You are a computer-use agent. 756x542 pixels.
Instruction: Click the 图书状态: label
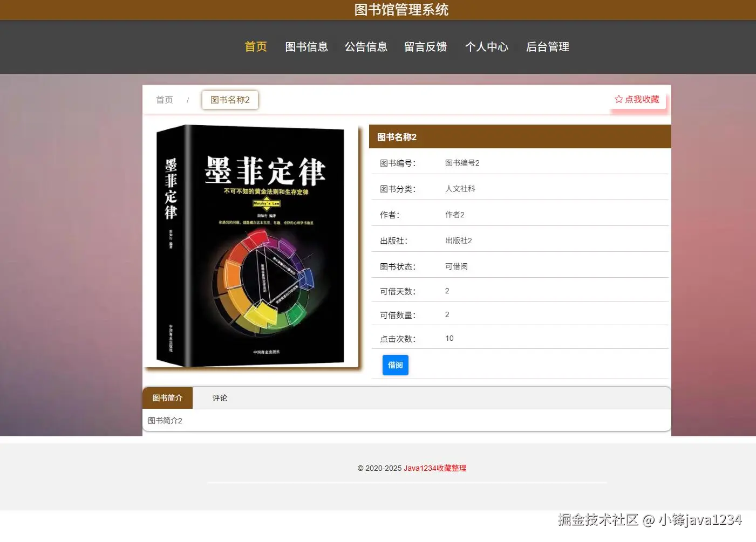tap(398, 266)
